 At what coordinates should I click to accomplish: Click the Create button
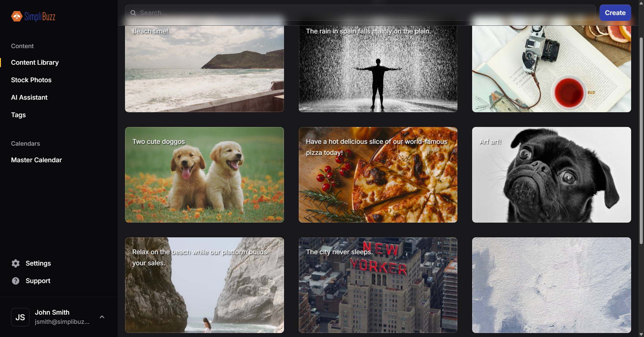pyautogui.click(x=615, y=13)
